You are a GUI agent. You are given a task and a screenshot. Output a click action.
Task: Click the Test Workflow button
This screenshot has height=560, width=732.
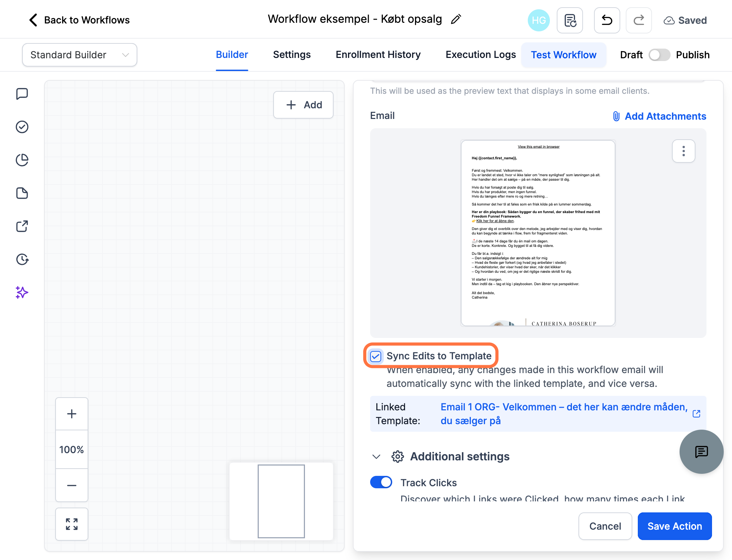coord(564,55)
